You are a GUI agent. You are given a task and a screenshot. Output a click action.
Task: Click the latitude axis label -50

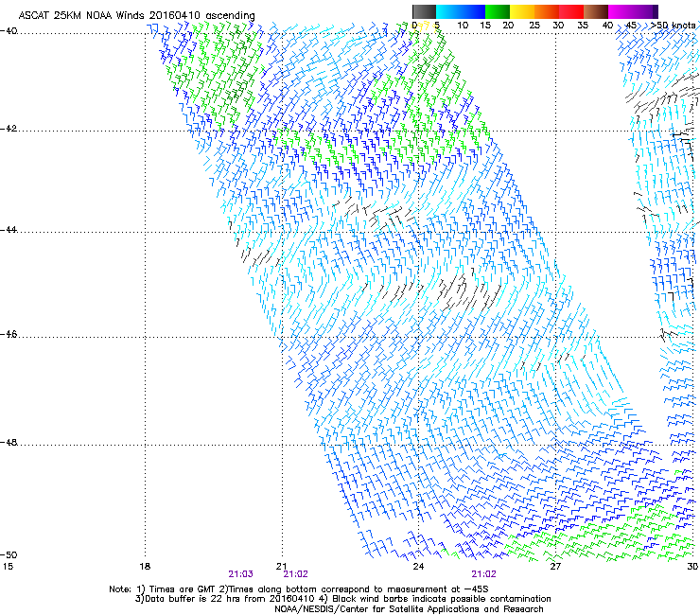[x=9, y=554]
